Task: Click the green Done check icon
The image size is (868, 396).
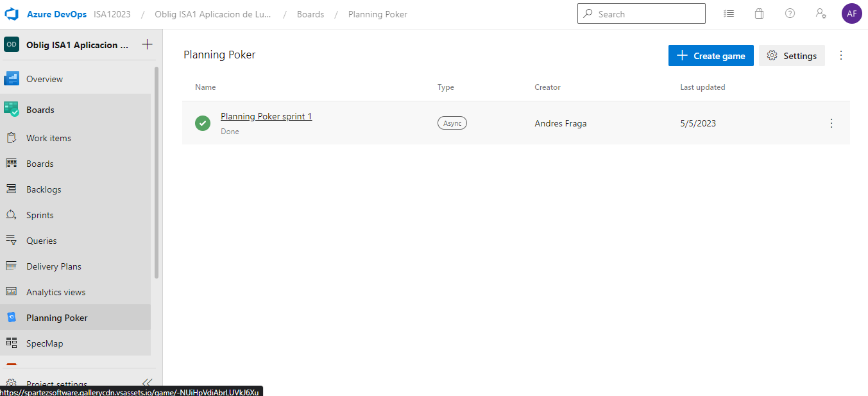Action: 203,123
